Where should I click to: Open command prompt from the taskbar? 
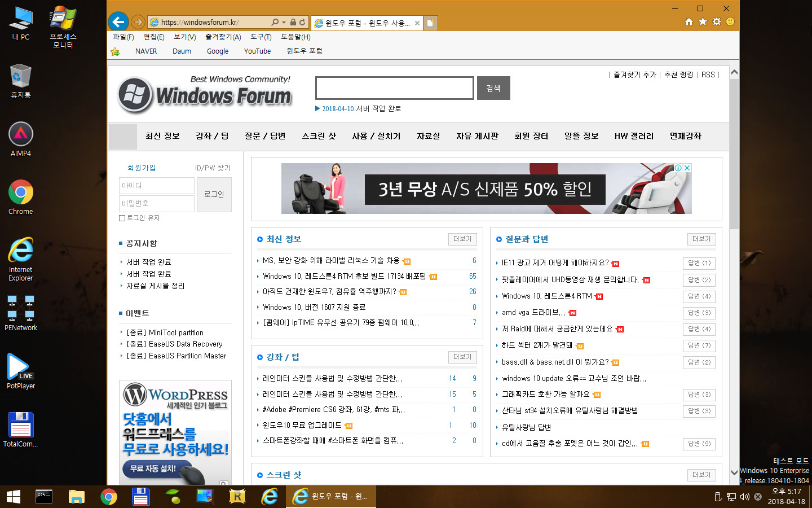(44, 497)
